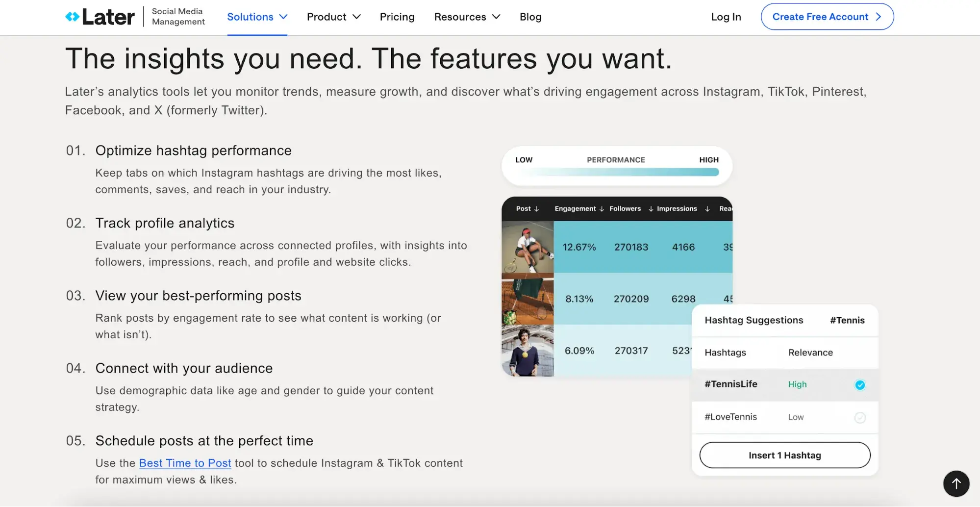Click the High relevance label
980x507 pixels.
click(797, 384)
